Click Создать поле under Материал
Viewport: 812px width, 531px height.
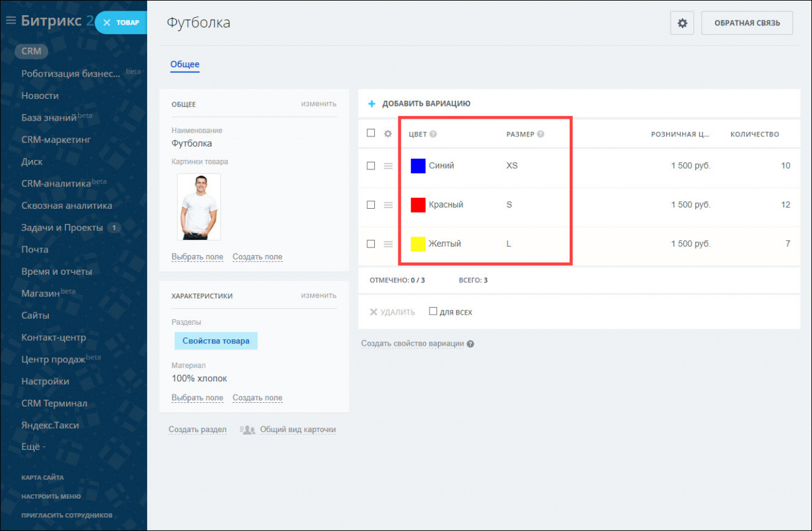258,398
